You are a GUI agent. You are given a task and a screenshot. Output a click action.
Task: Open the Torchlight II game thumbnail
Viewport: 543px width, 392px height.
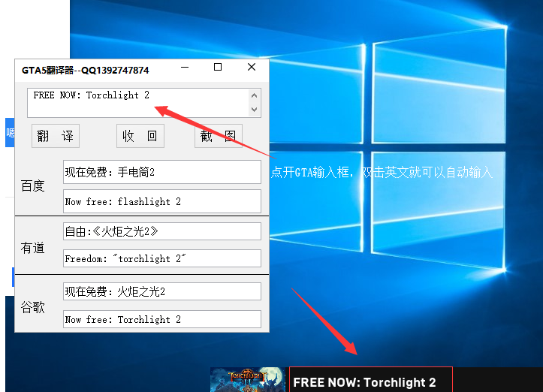[x=248, y=380]
